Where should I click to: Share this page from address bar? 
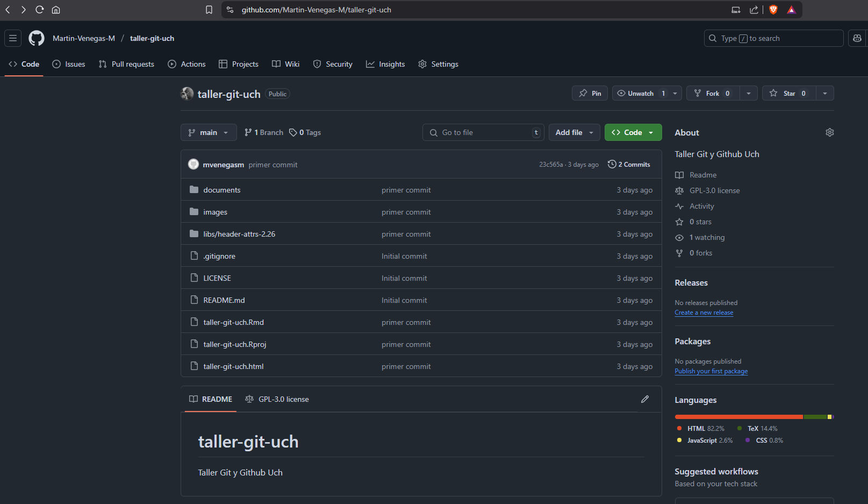[x=754, y=10]
